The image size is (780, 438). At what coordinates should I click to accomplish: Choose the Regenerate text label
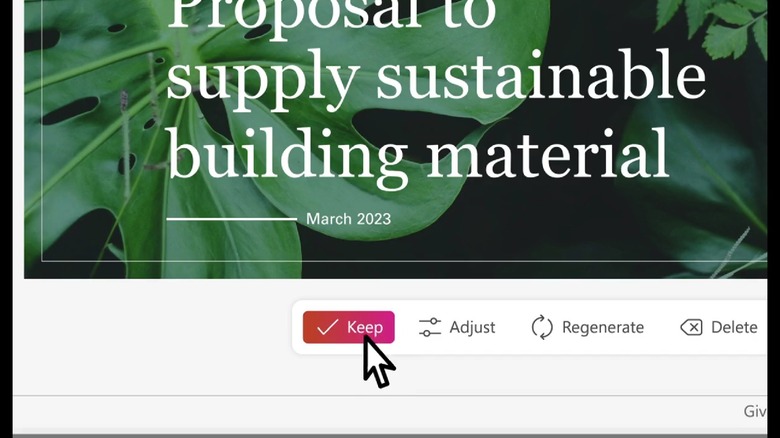pos(603,328)
